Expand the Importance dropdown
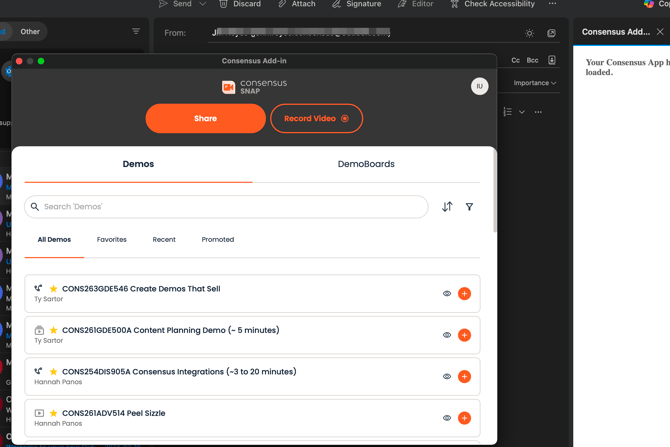Viewport: 670px width, 447px height. click(x=535, y=83)
